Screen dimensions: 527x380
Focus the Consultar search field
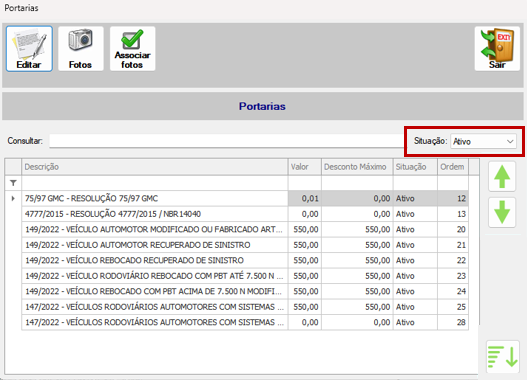227,141
